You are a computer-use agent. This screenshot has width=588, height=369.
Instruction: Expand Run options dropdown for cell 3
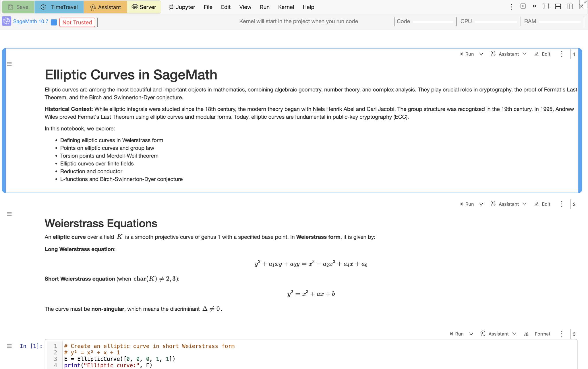471,334
